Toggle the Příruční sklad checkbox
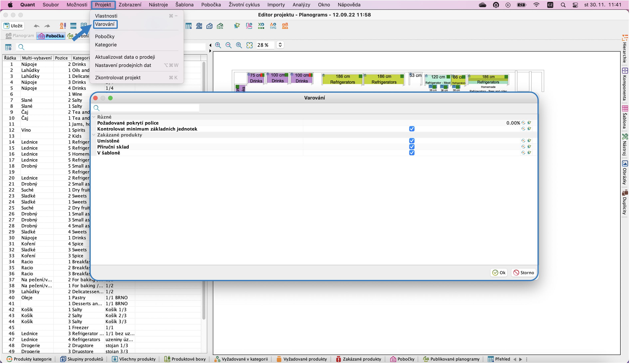The height and width of the screenshot is (364, 630). point(412,147)
